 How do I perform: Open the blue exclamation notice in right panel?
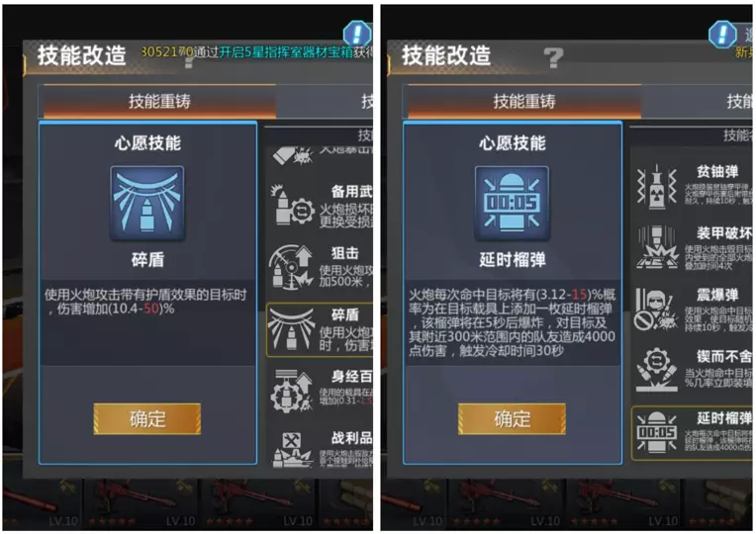point(722,35)
